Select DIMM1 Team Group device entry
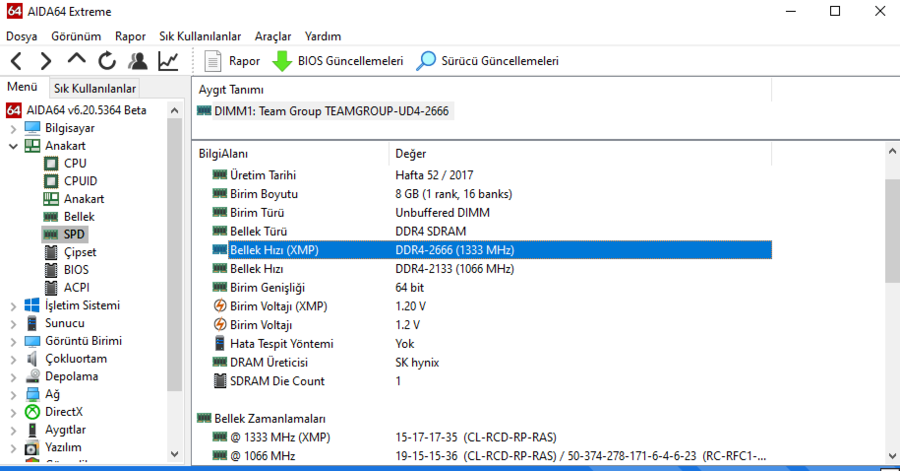900x471 pixels. pyautogui.click(x=330, y=111)
